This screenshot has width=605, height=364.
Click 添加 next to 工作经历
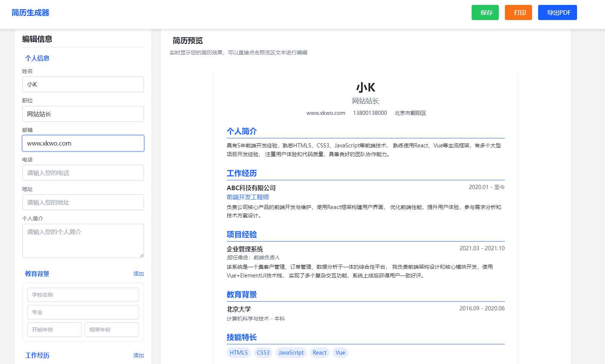tap(139, 355)
